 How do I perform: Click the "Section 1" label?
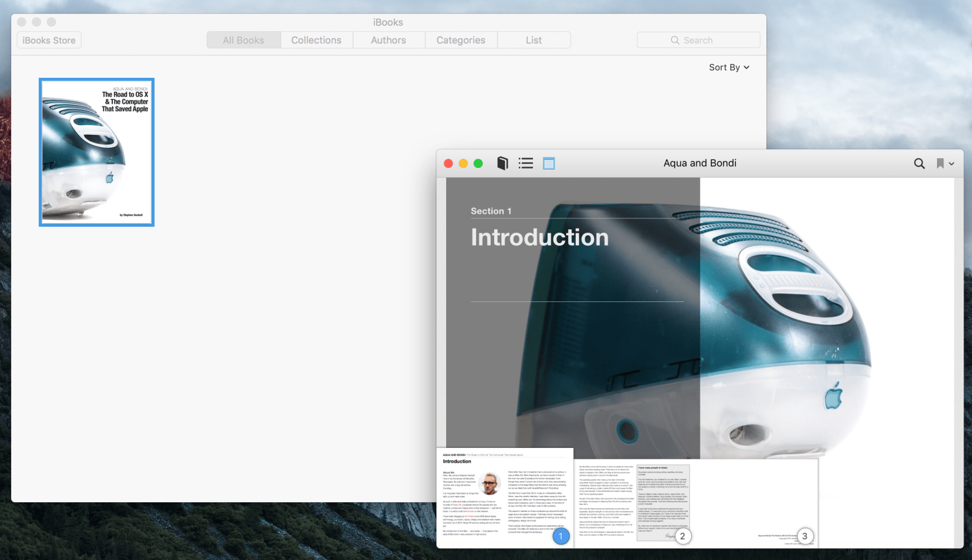(491, 211)
